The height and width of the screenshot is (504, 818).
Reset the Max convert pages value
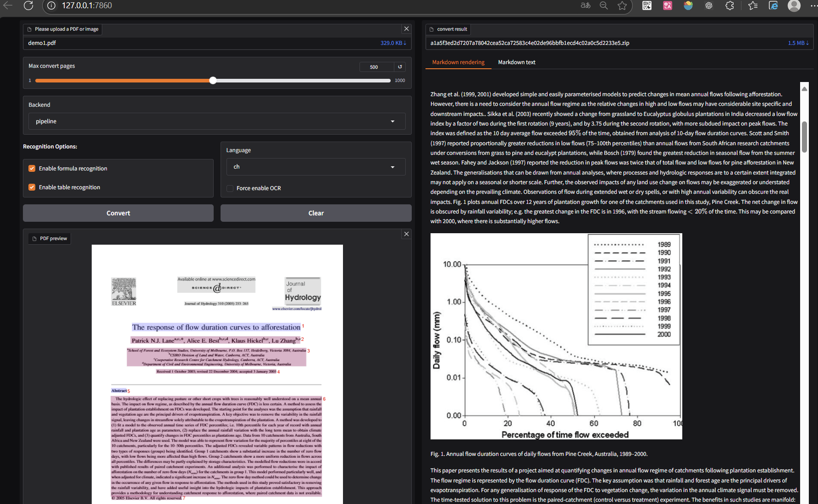click(x=400, y=67)
